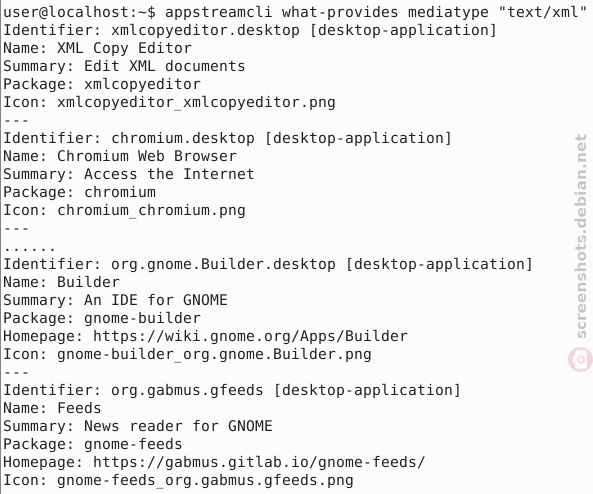
Task: Click the screenshots.debian.net watermark text
Action: (x=581, y=236)
